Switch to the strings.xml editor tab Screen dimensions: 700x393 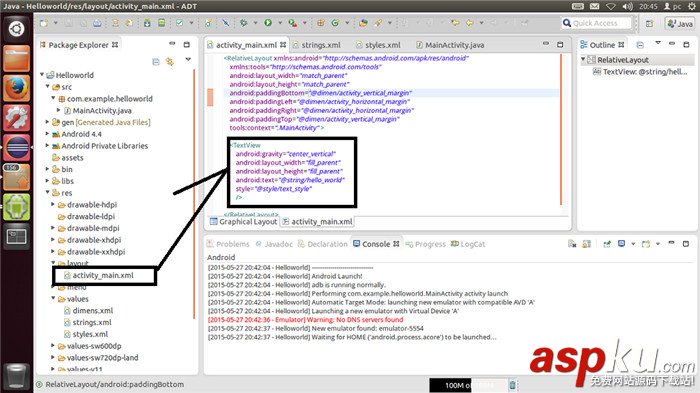click(317, 45)
